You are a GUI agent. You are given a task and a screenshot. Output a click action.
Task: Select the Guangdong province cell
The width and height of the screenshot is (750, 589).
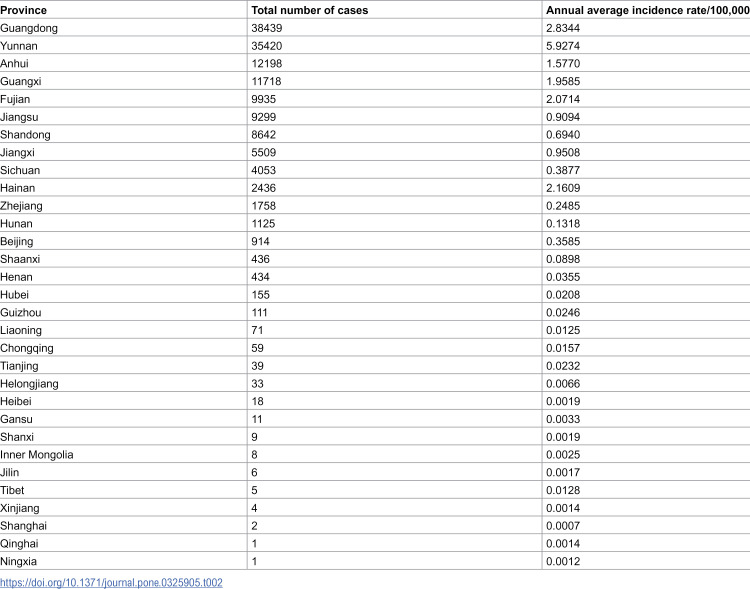[29, 28]
